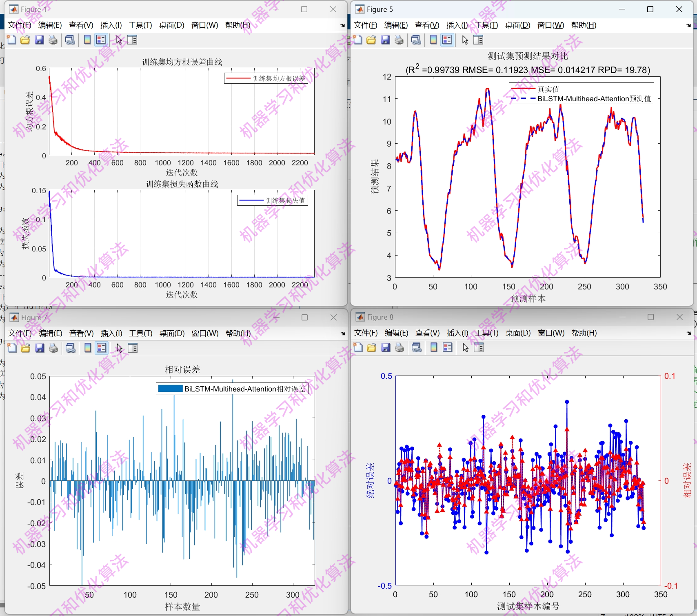The height and width of the screenshot is (616, 697).
Task: Open file icon in Figure 7 toolbar
Action: point(26,348)
